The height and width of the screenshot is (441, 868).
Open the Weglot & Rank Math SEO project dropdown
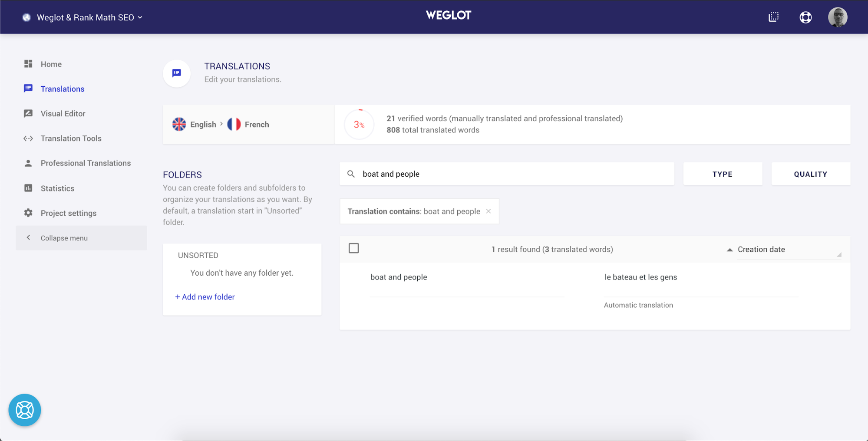[89, 17]
